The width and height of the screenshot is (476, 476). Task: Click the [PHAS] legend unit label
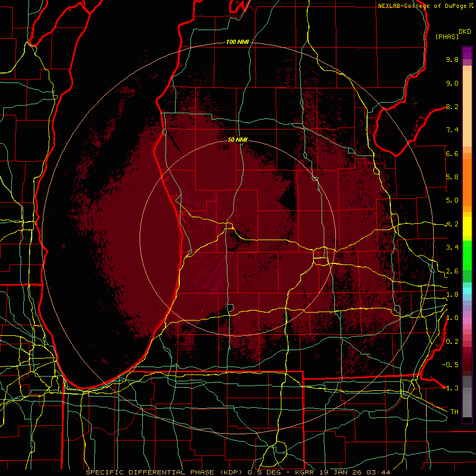[x=447, y=36]
